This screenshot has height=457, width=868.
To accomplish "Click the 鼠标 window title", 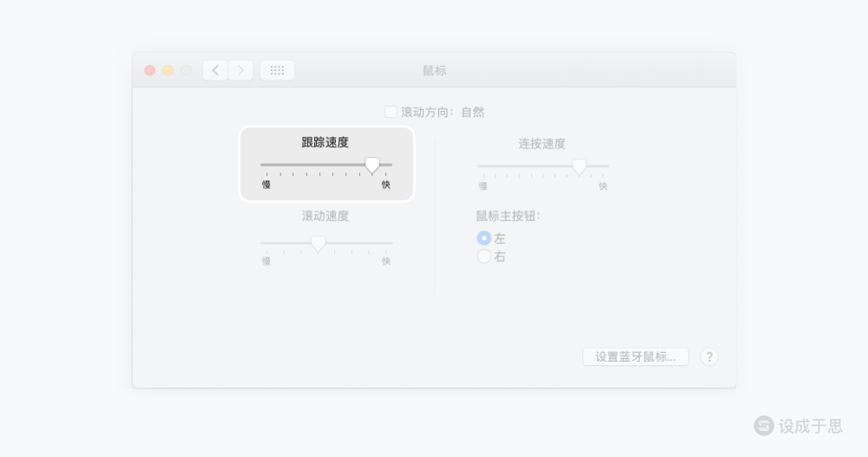I will point(435,71).
